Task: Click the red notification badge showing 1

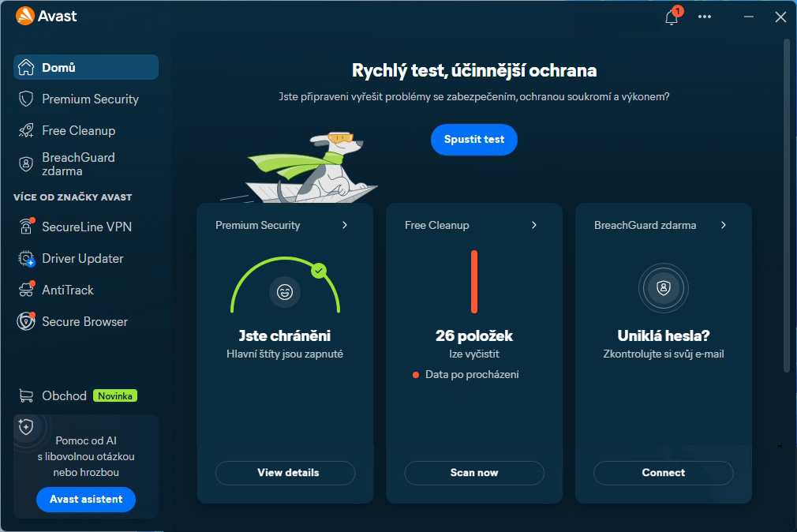Action: [x=678, y=11]
